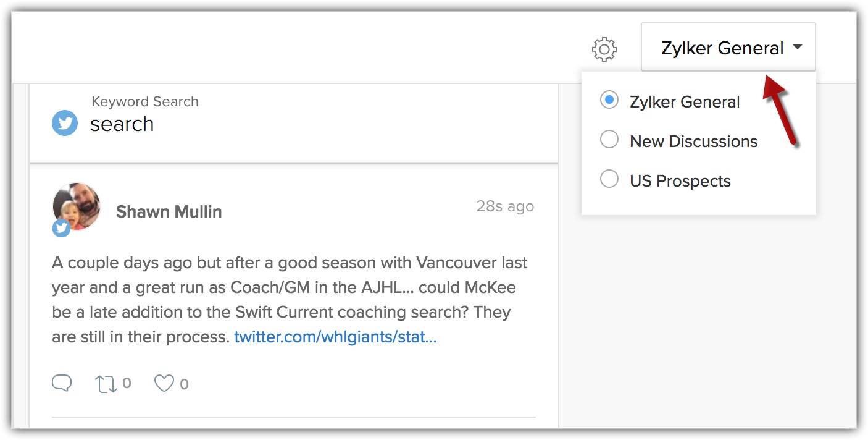
Task: Open Shawn Mullin's profile name
Action: coord(169,211)
